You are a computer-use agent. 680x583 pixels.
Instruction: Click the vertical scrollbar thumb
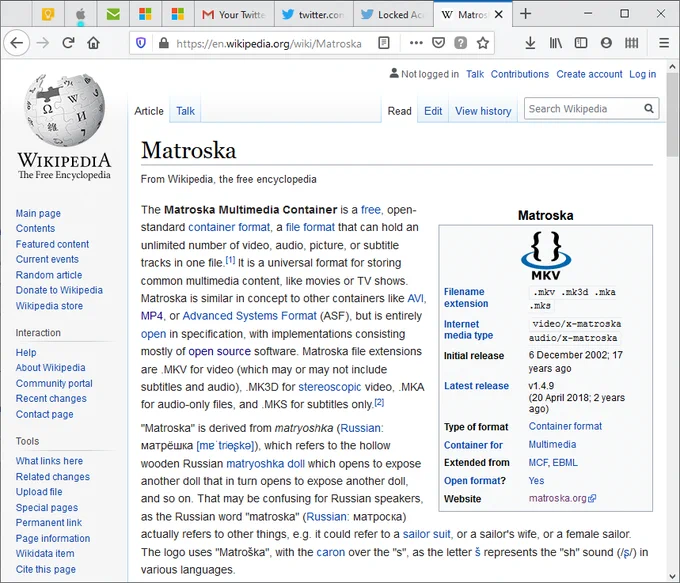coord(672,115)
